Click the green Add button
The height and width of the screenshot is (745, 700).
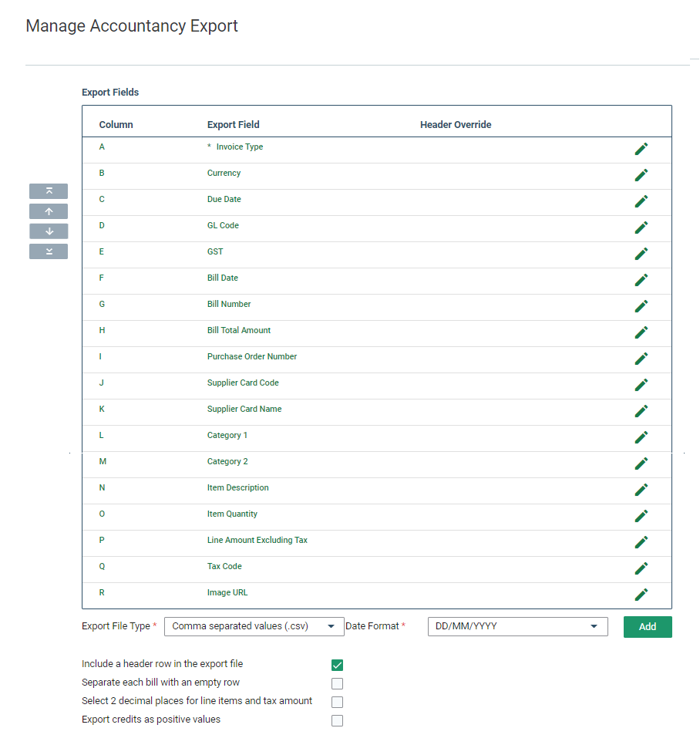648,627
